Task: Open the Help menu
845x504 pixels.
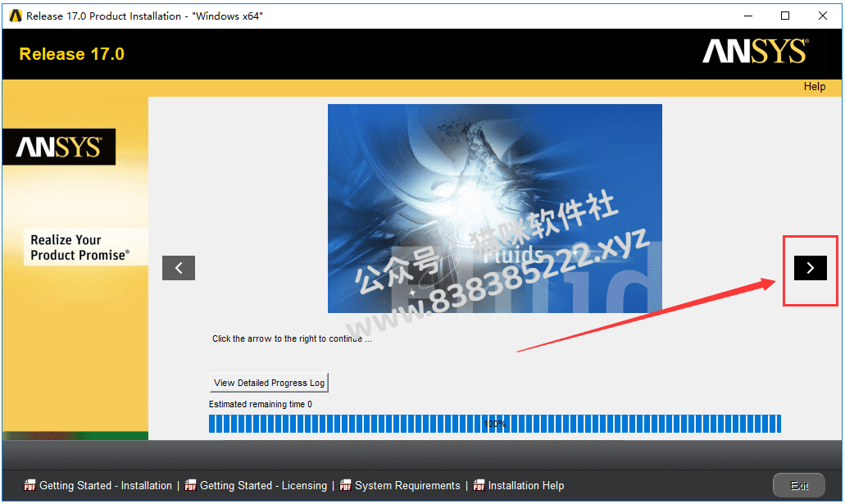Action: coord(815,87)
